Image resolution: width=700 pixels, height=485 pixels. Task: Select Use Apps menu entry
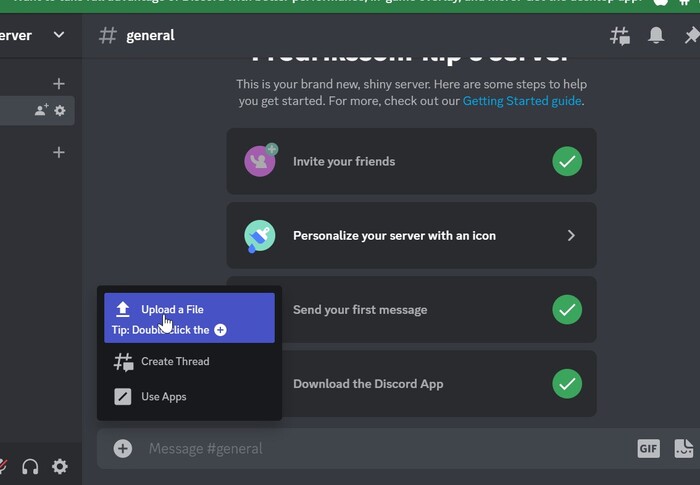point(164,397)
